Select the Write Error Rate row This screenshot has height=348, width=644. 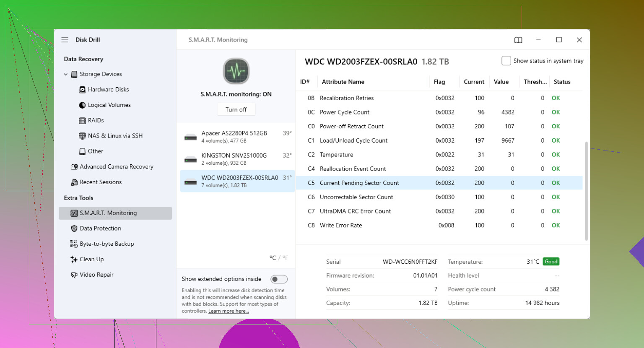click(x=439, y=226)
